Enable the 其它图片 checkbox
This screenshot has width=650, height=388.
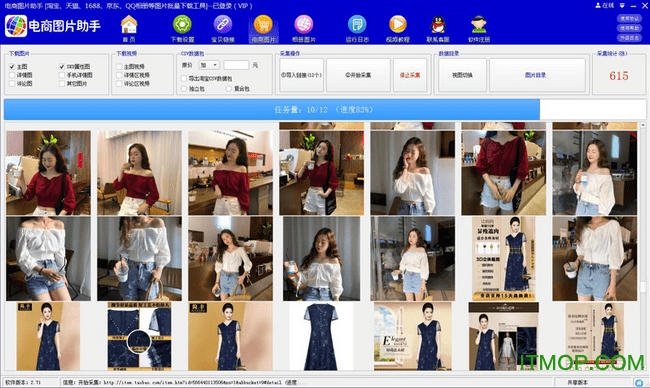point(62,83)
